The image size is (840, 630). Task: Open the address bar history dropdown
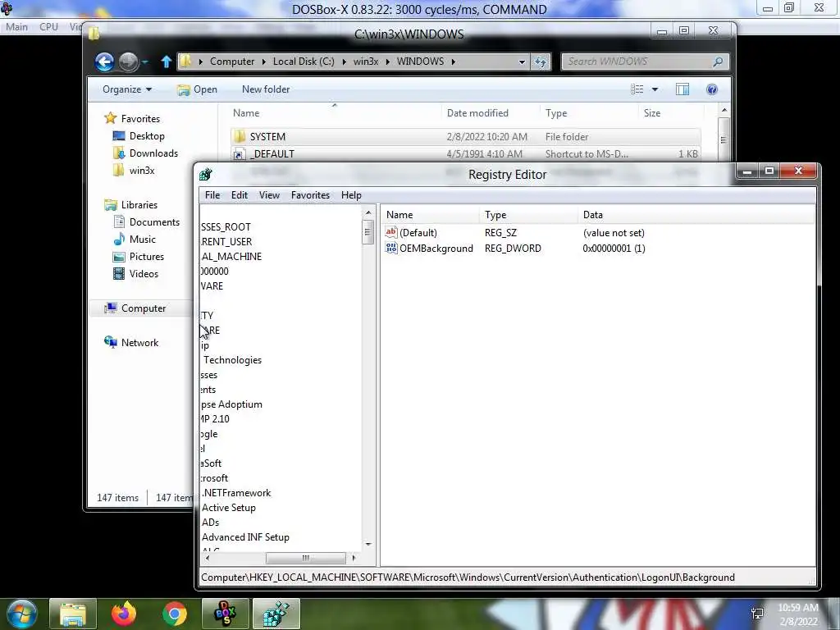click(x=522, y=62)
